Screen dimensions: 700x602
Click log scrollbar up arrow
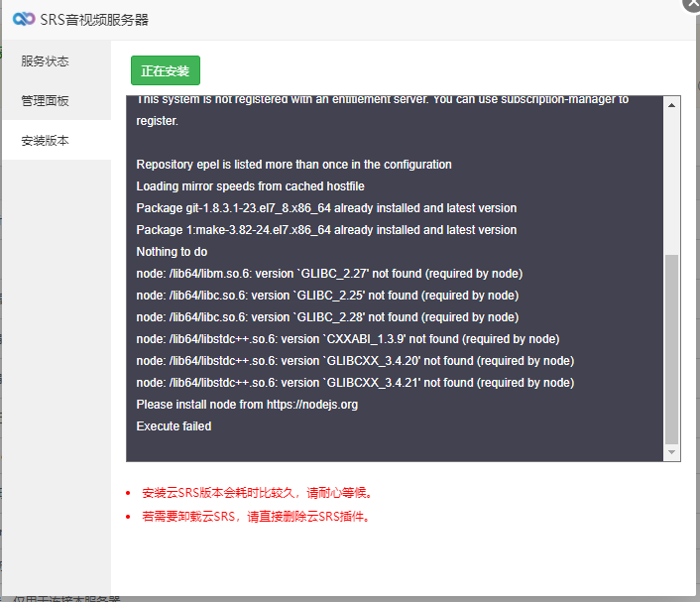(x=671, y=105)
